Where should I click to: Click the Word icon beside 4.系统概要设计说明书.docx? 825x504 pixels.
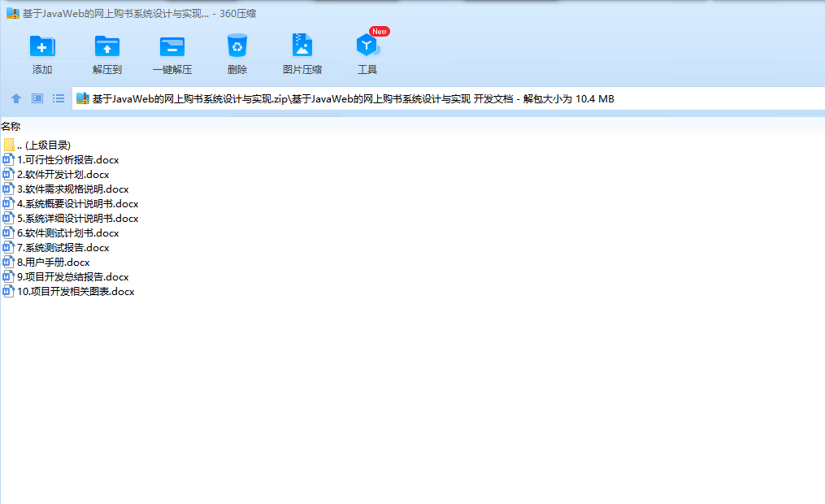[8, 203]
